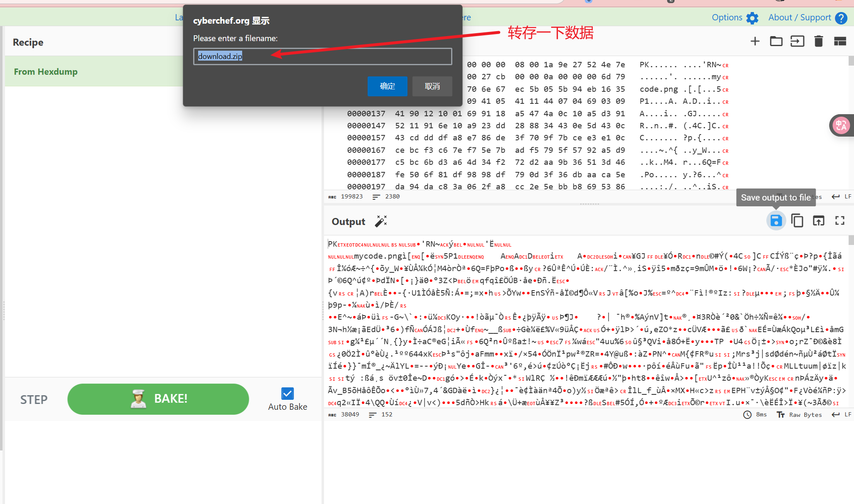
Task: Open Options gear icon
Action: click(x=752, y=18)
